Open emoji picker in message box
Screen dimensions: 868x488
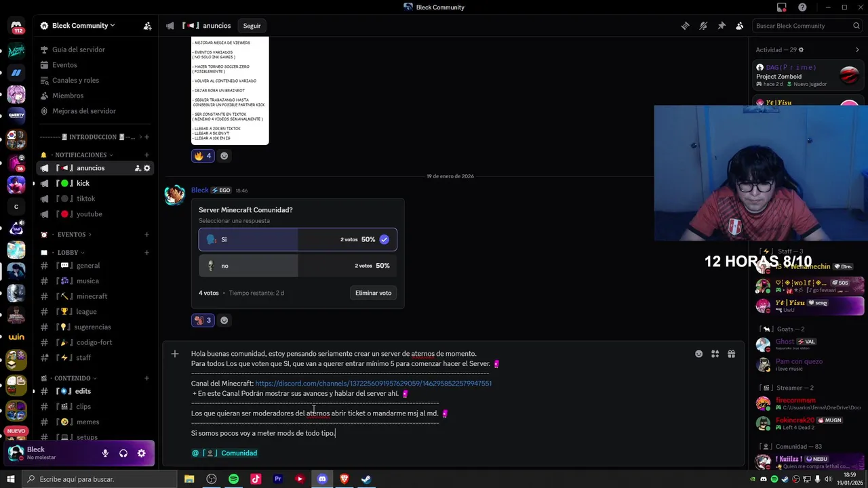pyautogui.click(x=698, y=354)
